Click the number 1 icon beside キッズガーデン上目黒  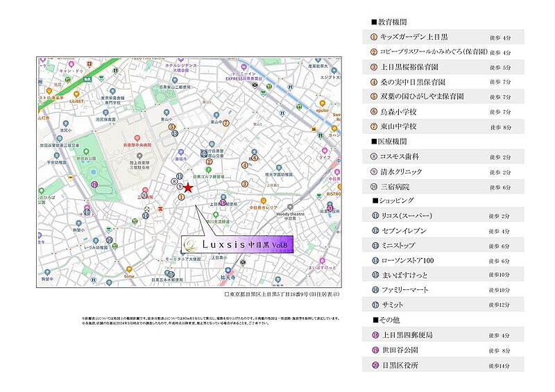pos(374,37)
